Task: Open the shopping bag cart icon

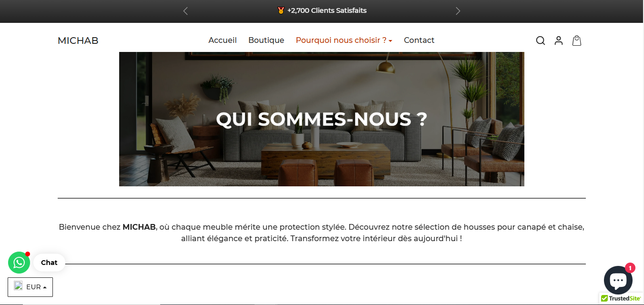Action: [577, 41]
